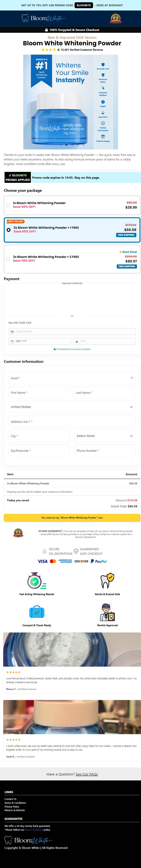Click the lock icon in CVC field
The height and width of the screenshot is (868, 141).
coord(77,341)
